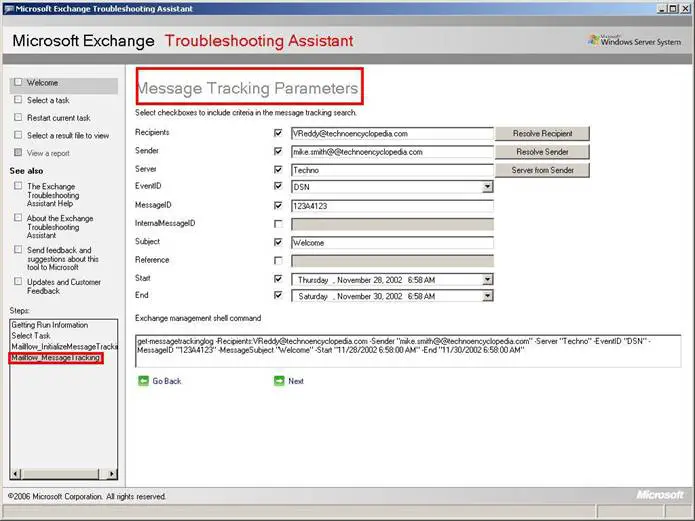Open Select a task in sidebar
Image resolution: width=695 pixels, height=521 pixels.
48,100
